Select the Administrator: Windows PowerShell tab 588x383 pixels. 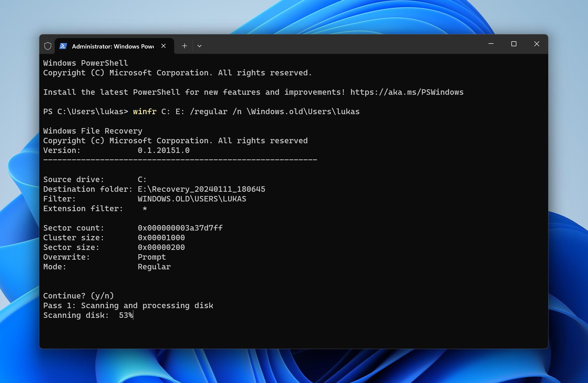[113, 47]
